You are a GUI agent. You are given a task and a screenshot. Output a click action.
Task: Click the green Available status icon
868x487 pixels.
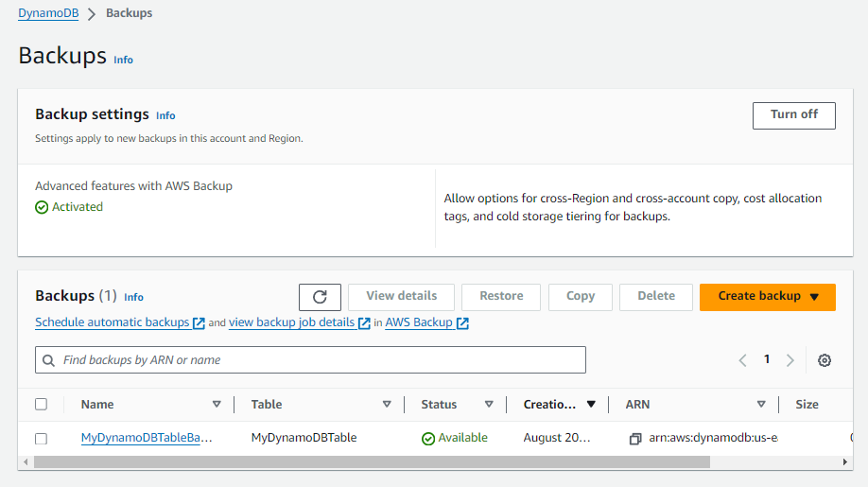click(428, 439)
